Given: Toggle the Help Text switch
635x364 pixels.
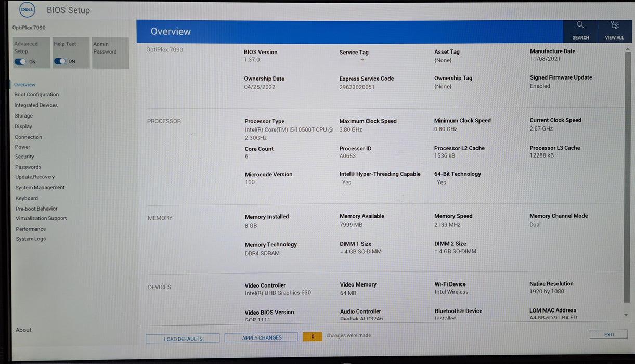Looking at the screenshot, I should coord(60,61).
